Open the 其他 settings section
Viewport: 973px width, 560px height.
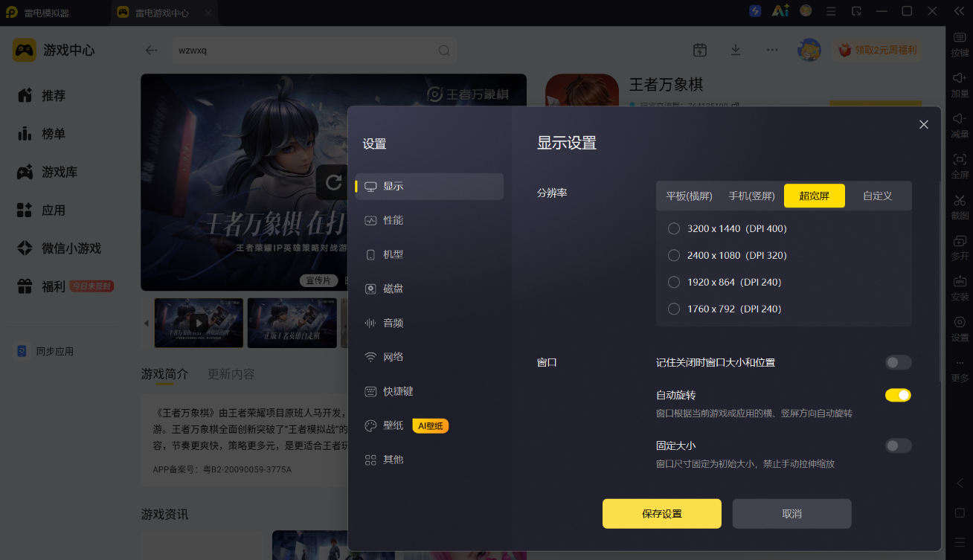coord(429,460)
